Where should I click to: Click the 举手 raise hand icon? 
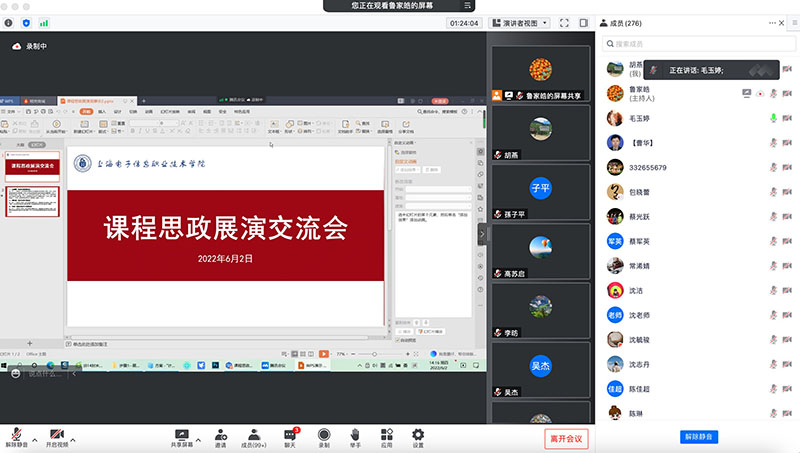(355, 438)
